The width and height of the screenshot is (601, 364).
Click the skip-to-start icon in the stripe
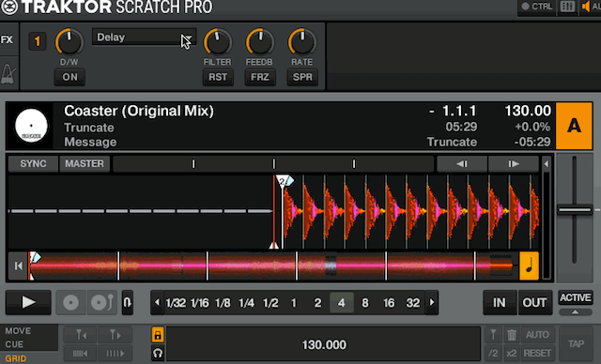tap(18, 265)
